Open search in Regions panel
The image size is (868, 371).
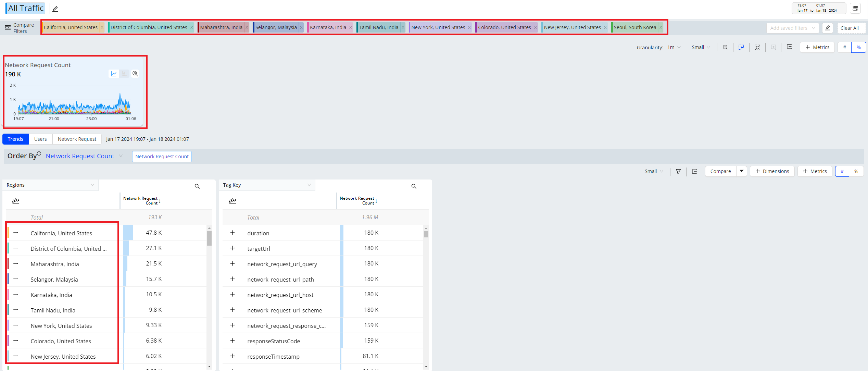[197, 186]
